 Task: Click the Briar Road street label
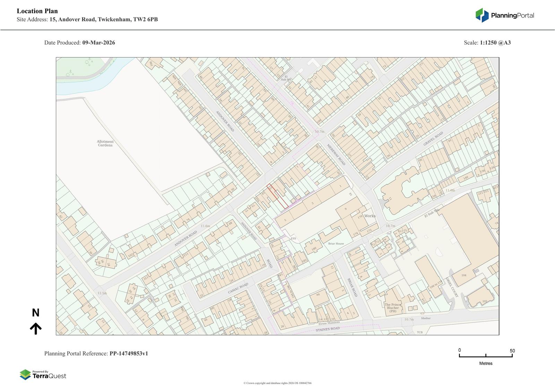[x=352, y=287]
